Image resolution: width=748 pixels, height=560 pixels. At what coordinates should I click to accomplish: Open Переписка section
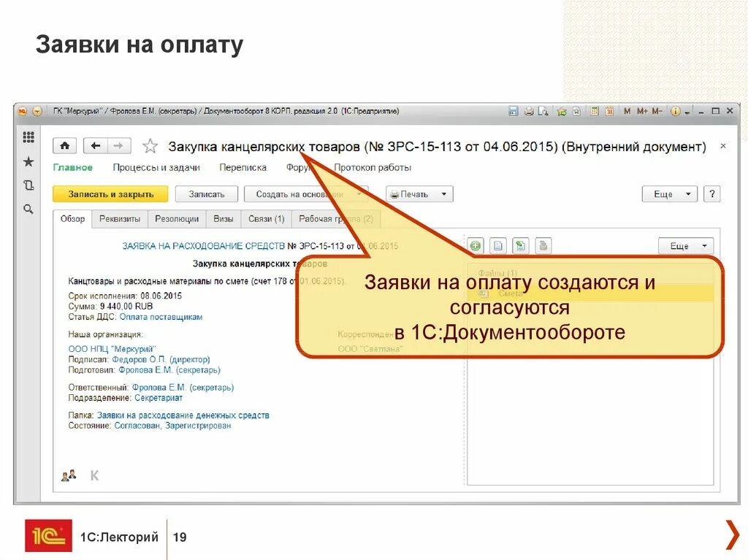pyautogui.click(x=243, y=167)
